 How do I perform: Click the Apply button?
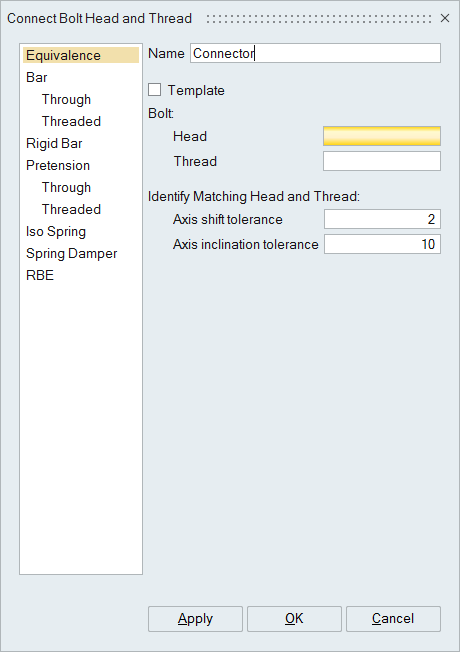[x=195, y=619]
